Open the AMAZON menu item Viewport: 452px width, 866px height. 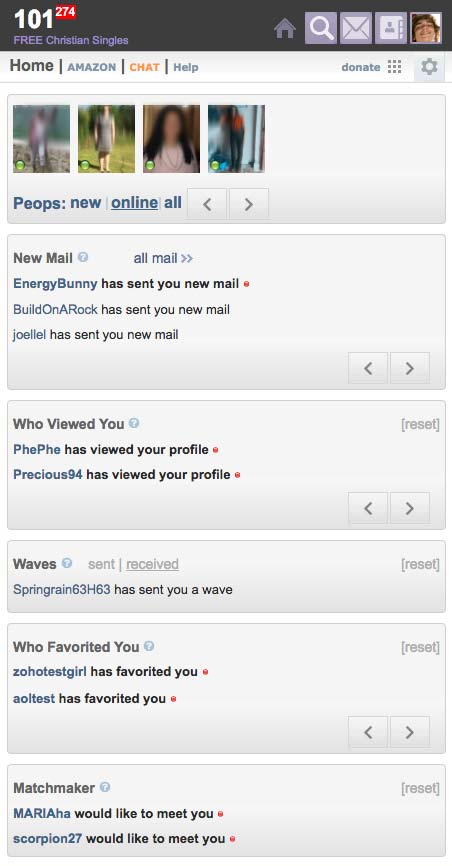[x=92, y=67]
